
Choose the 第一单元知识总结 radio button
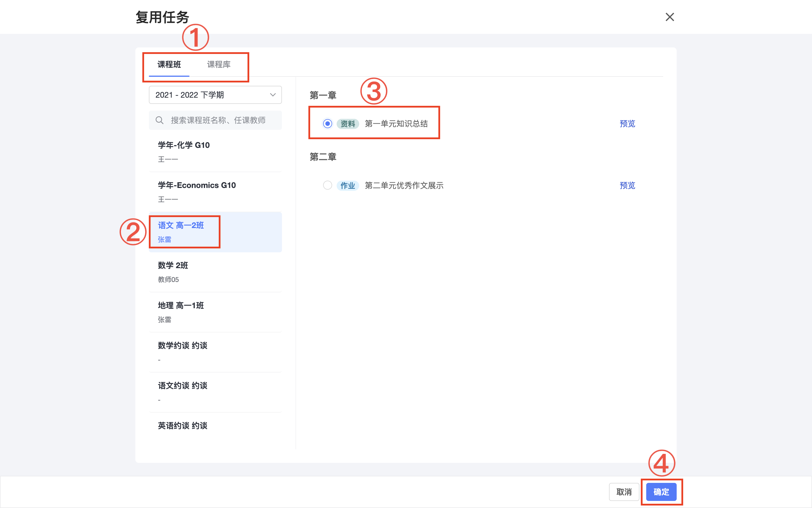coord(328,124)
